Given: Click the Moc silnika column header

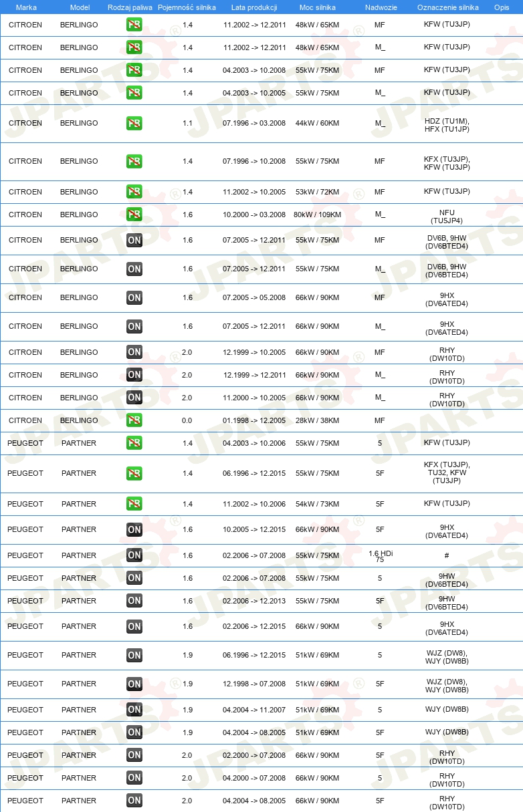Looking at the screenshot, I should (318, 7).
